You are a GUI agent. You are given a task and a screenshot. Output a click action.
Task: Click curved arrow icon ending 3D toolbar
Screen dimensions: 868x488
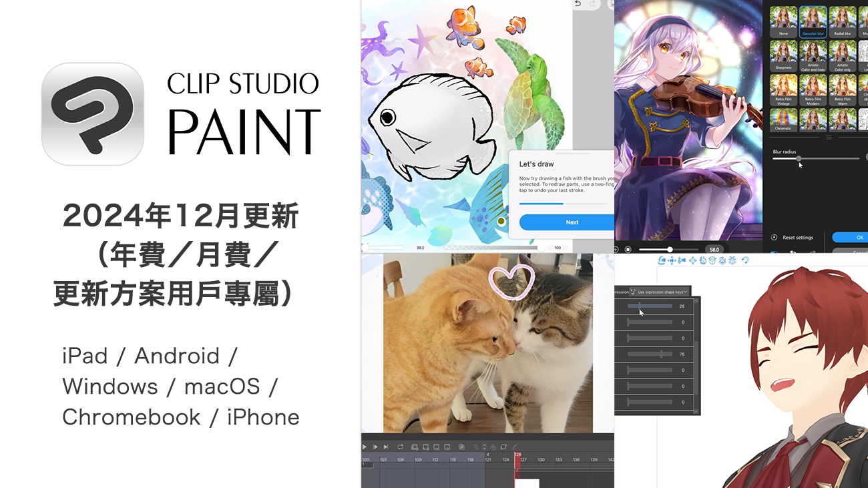tap(745, 260)
